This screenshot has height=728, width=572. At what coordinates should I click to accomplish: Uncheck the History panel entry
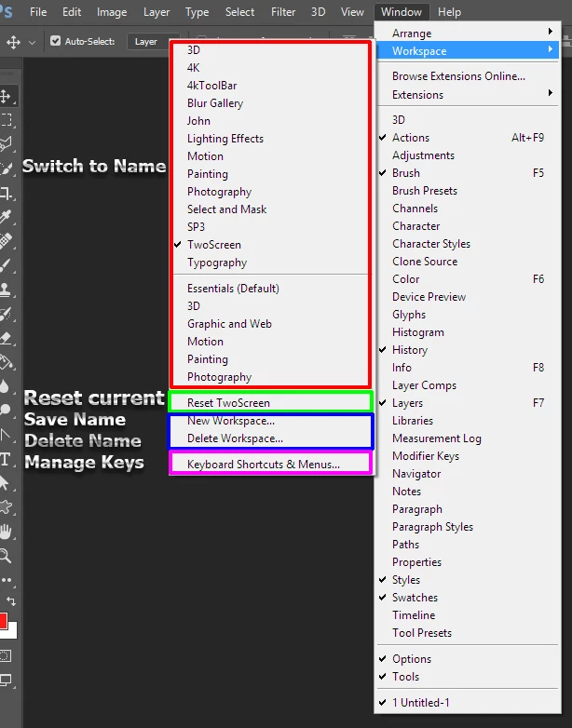468,350
